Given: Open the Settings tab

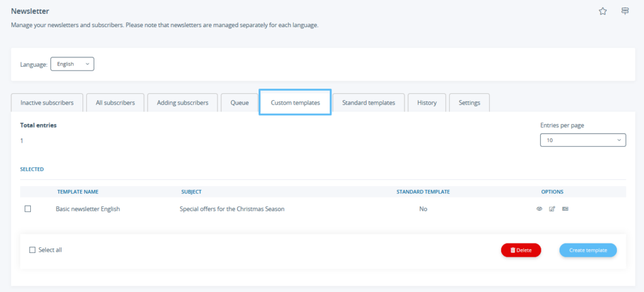Looking at the screenshot, I should [x=469, y=103].
